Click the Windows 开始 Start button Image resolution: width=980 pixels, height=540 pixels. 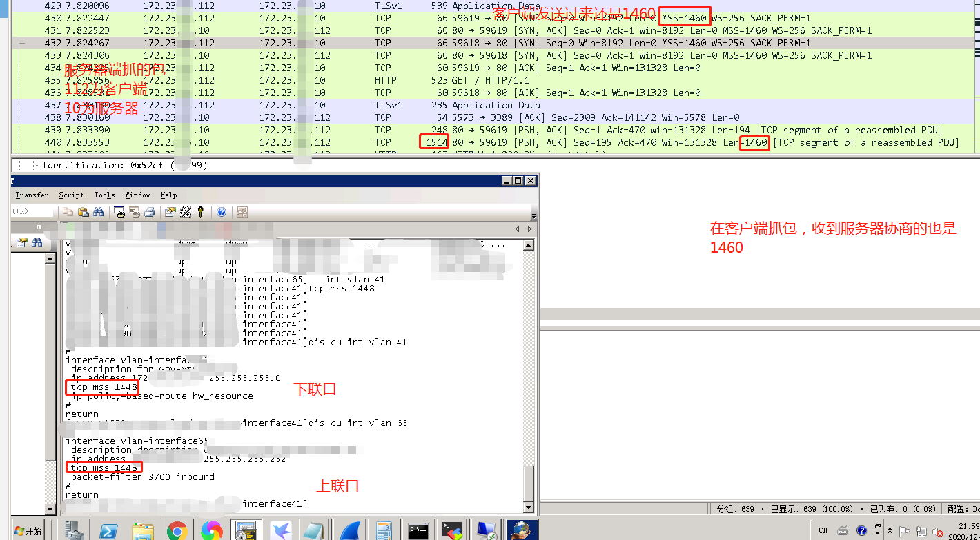[28, 530]
